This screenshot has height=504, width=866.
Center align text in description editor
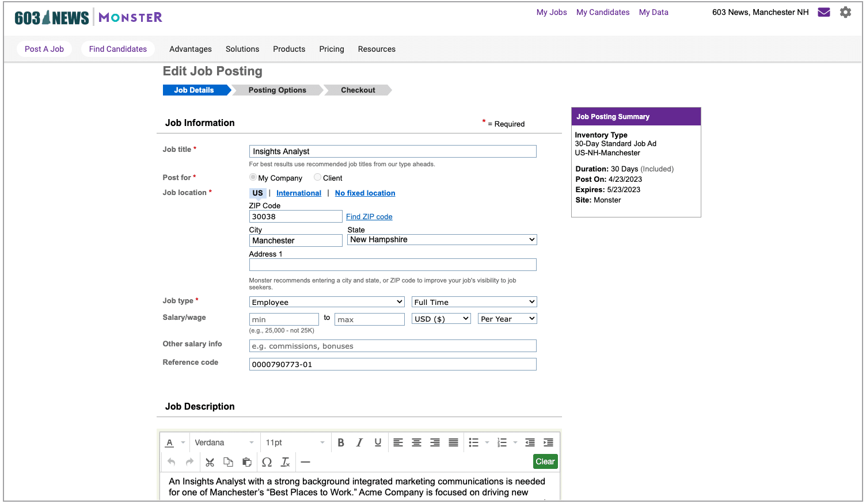(x=416, y=442)
